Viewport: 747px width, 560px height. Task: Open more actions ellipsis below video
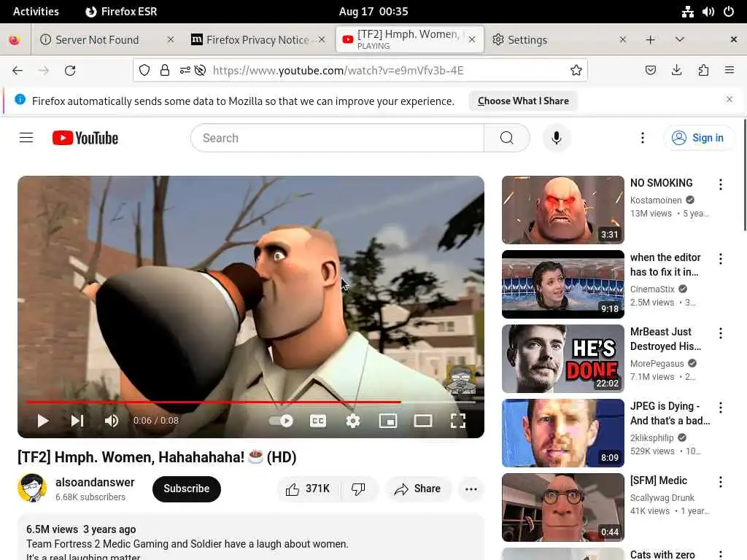[471, 489]
